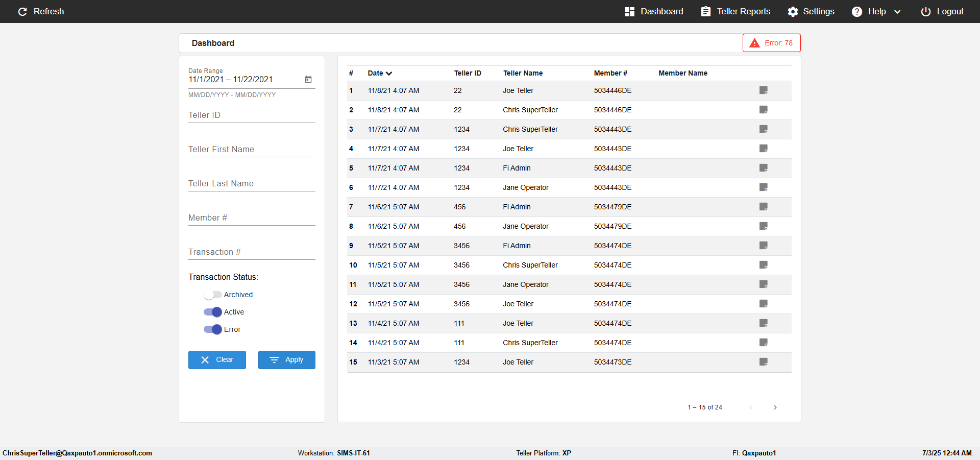Click the logged-in user email in status bar
The height and width of the screenshot is (460, 980).
(x=77, y=453)
